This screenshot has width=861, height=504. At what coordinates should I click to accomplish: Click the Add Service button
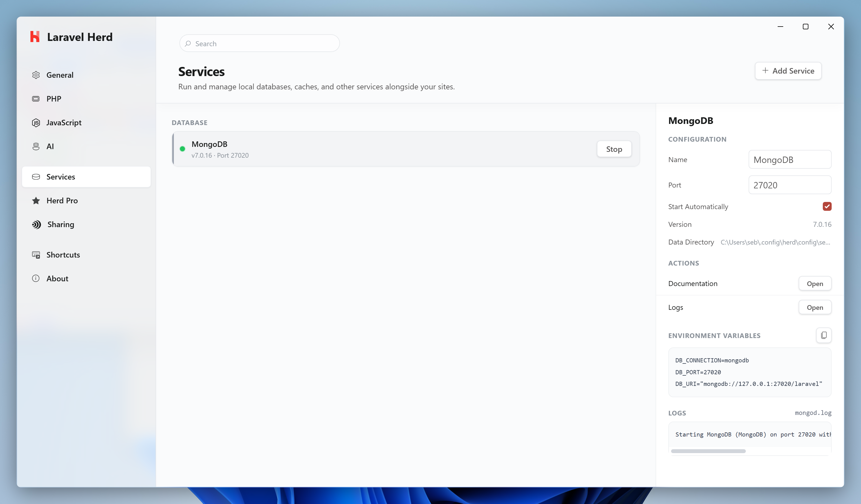tap(788, 71)
